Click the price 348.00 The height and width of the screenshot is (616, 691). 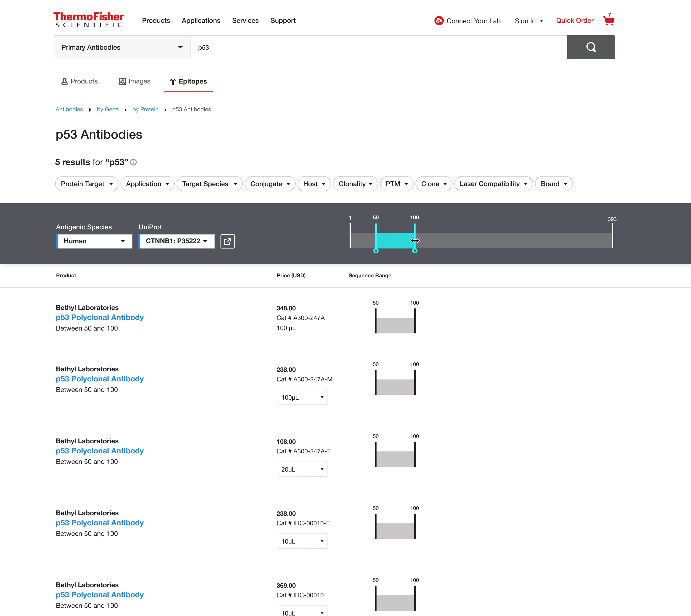point(286,308)
